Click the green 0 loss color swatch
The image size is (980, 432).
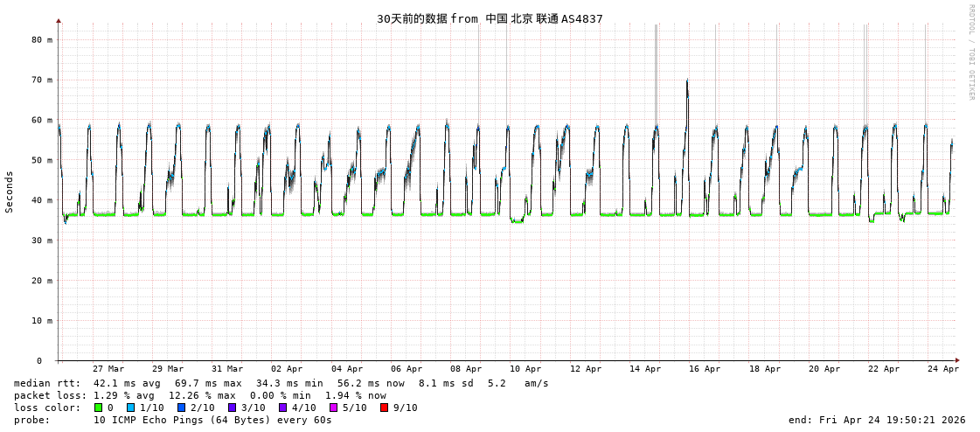[x=99, y=408]
